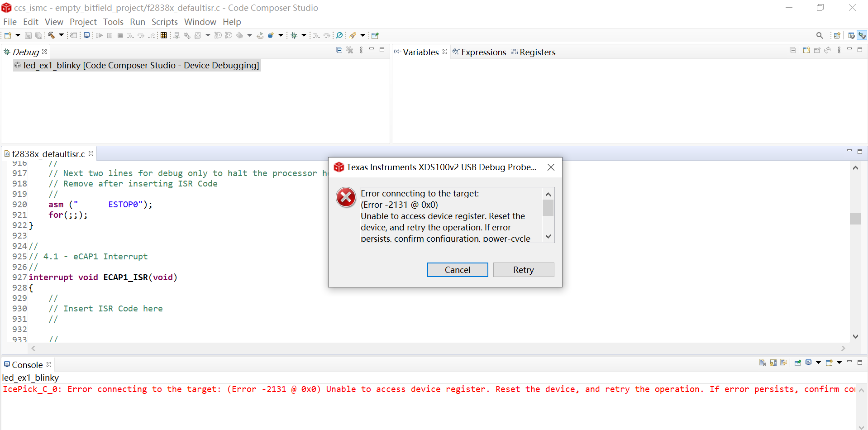Click the Clear Console icon
Image resolution: width=868 pixels, height=430 pixels.
[763, 363]
